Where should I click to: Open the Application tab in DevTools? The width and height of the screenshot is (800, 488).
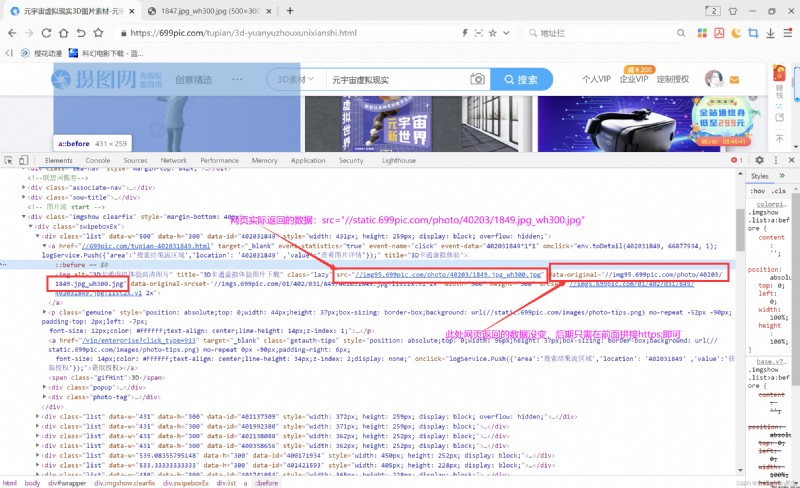click(308, 160)
